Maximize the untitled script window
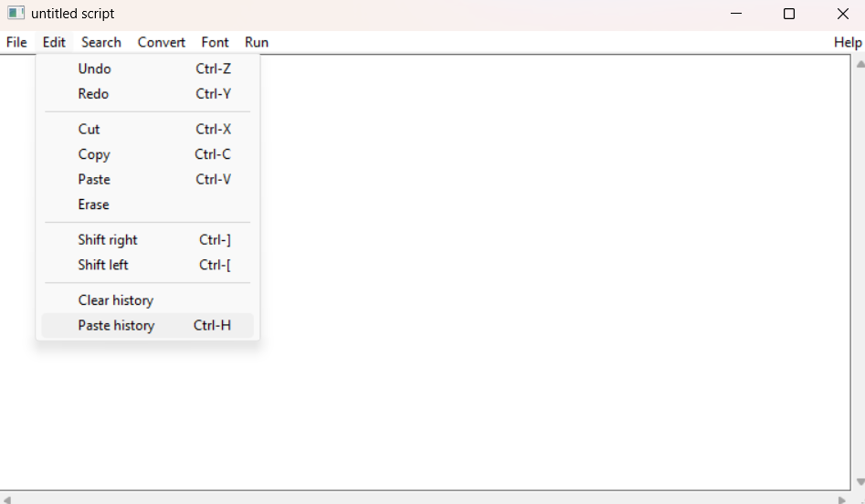 pyautogui.click(x=789, y=14)
